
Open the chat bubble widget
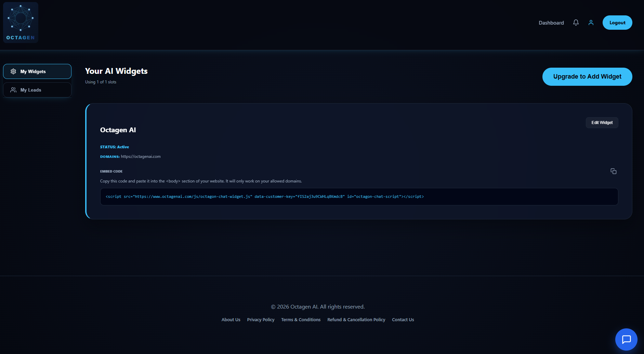click(626, 339)
